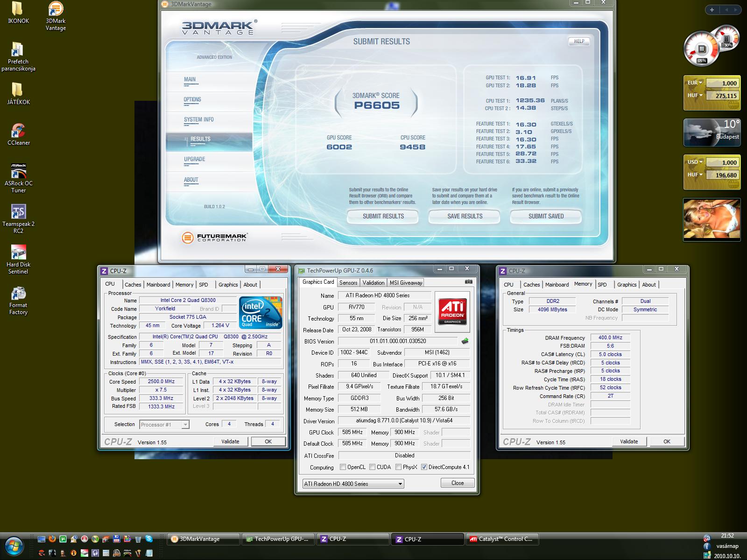Switch to the Sensors tab in GPU-Z
This screenshot has width=747, height=560.
348,283
